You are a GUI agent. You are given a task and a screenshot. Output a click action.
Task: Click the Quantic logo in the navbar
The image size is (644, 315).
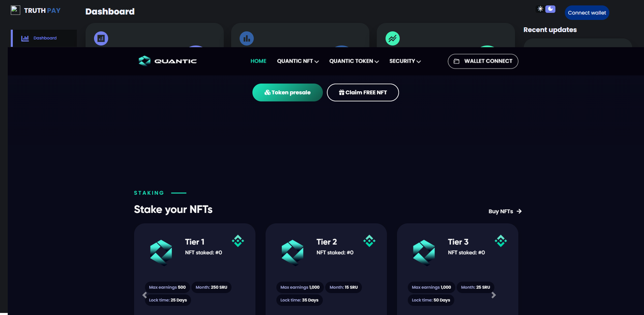pos(167,61)
